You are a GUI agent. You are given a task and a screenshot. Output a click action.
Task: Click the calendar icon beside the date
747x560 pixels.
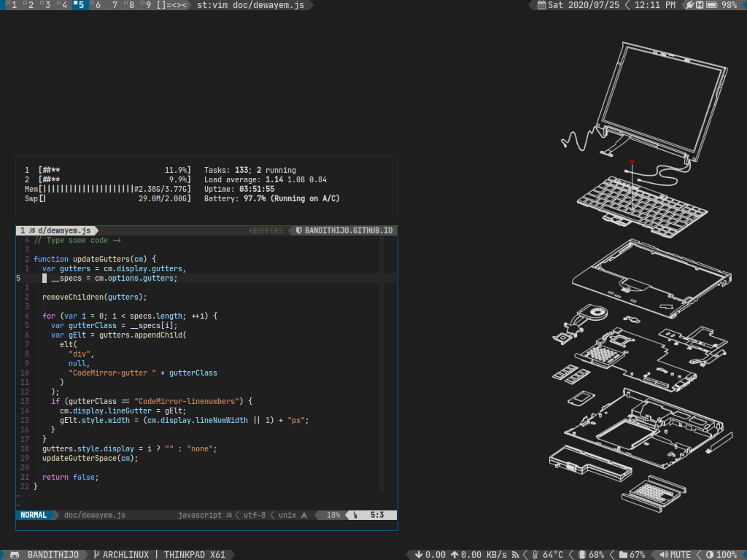pyautogui.click(x=541, y=5)
